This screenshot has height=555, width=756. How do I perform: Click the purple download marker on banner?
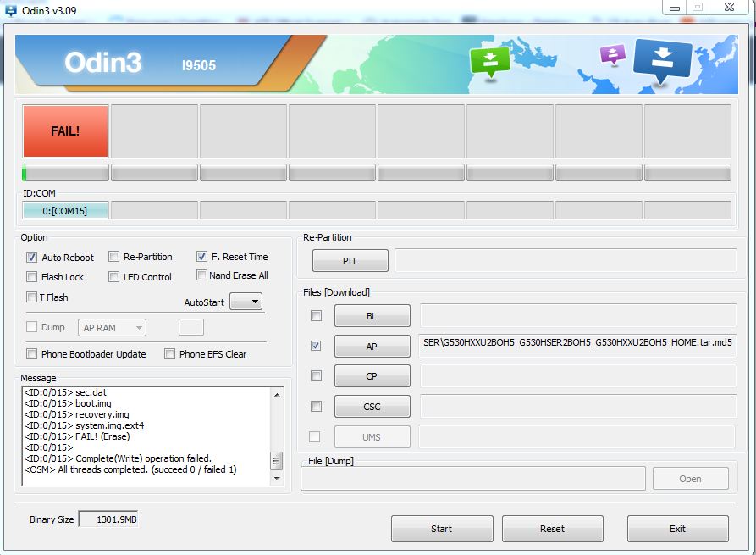coord(613,54)
